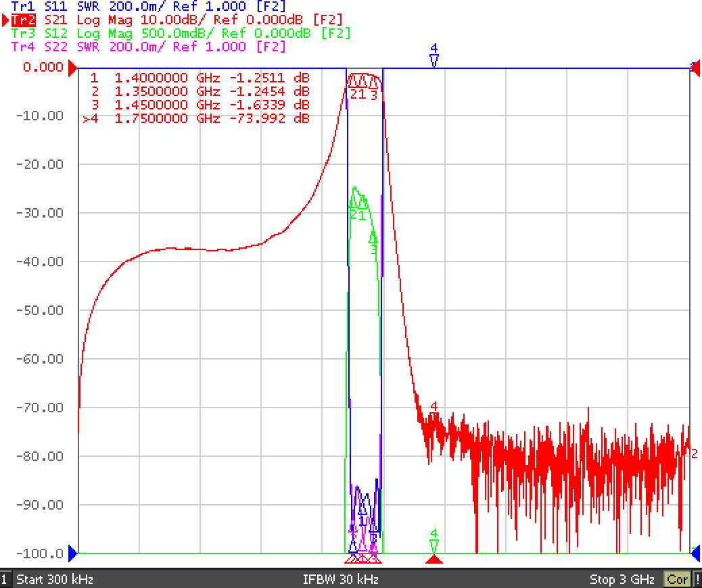Click the channel 1 indicator in the status bar
702x588 pixels.
[5, 579]
